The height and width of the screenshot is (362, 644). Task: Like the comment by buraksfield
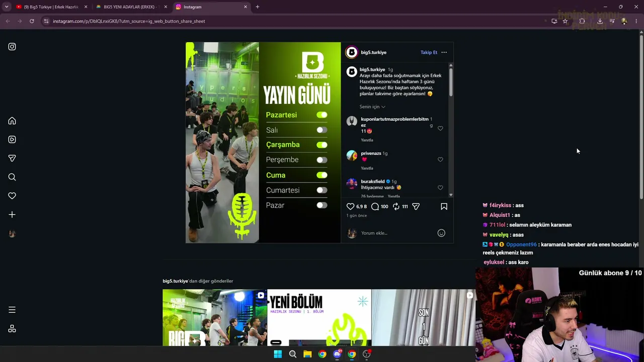point(440,188)
